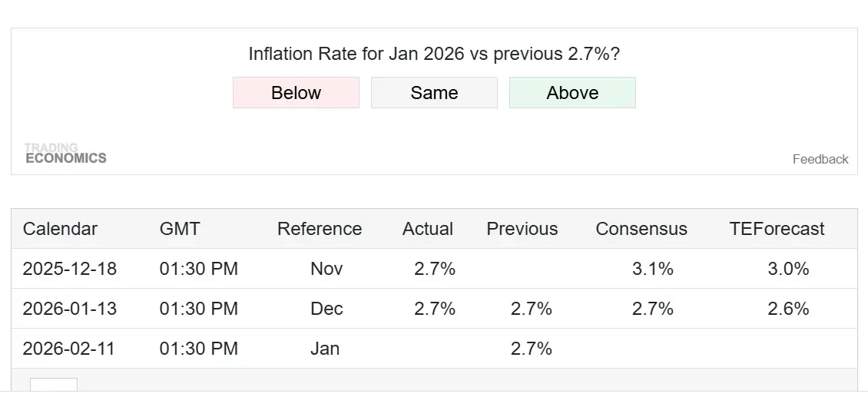The width and height of the screenshot is (868, 397).
Task: Click the Consensus column header
Action: [x=641, y=229]
